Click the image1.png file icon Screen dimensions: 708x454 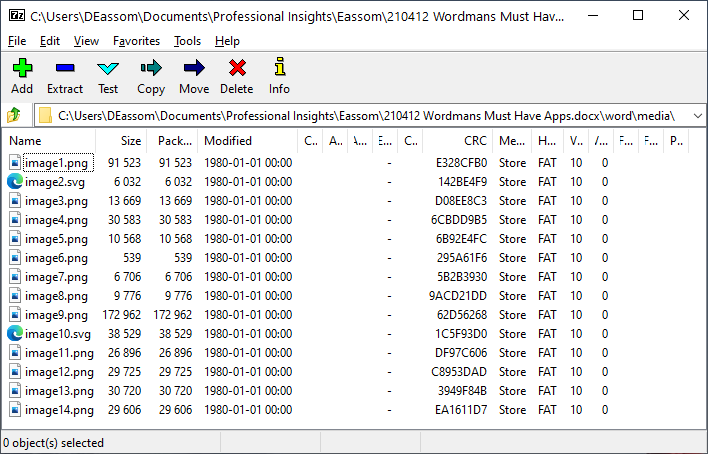(15, 163)
